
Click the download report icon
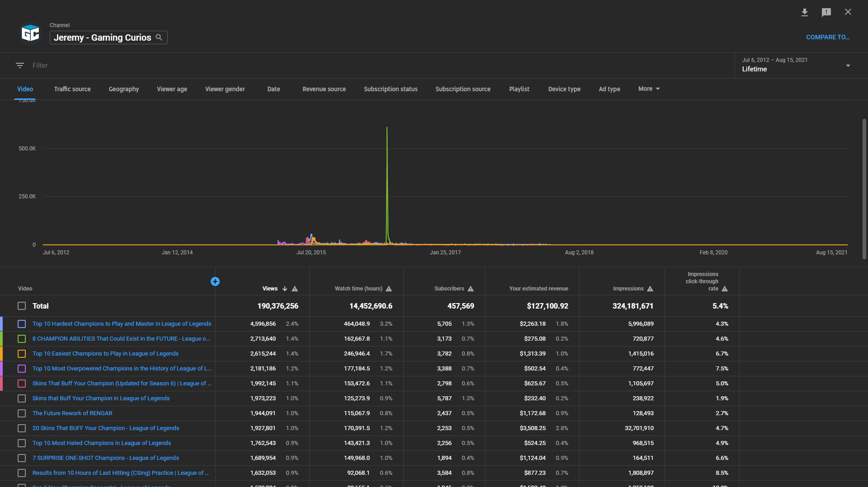(805, 12)
